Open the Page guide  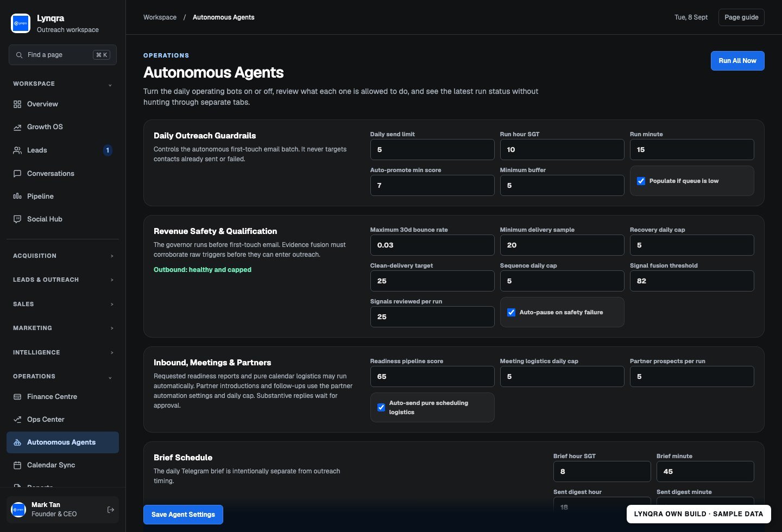(741, 17)
